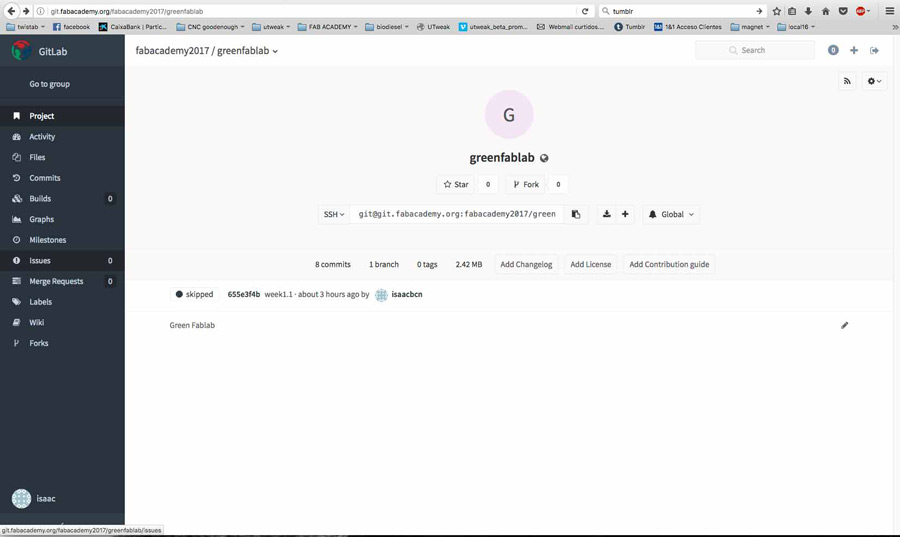The height and width of the screenshot is (537, 900).
Task: Click the RSS feed icon
Action: click(x=847, y=81)
